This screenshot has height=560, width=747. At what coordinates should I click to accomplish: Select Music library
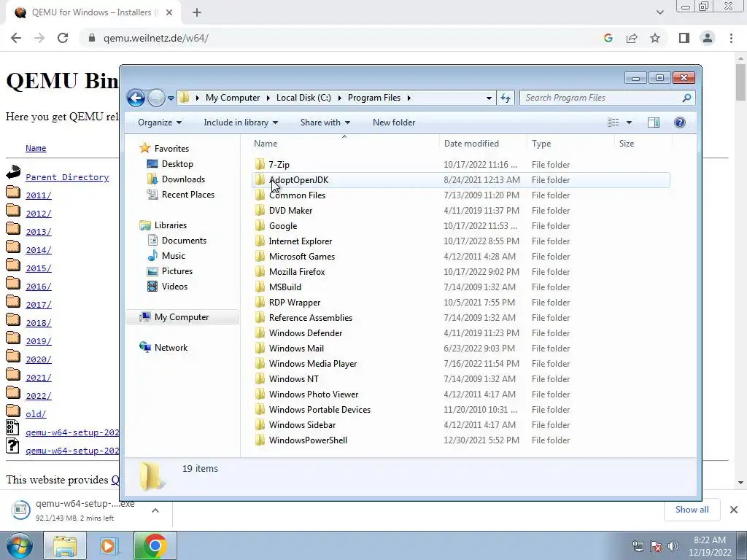tap(173, 256)
